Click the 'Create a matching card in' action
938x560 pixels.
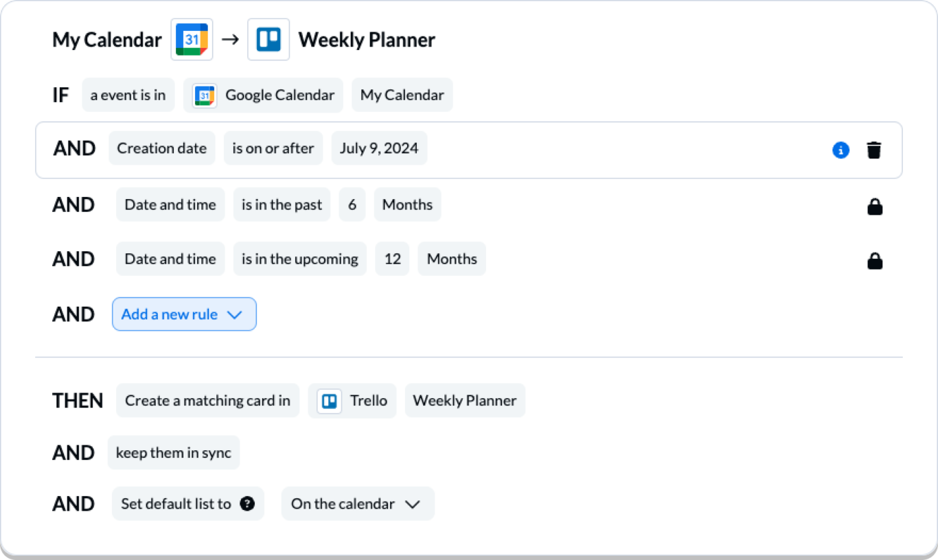[x=208, y=401]
